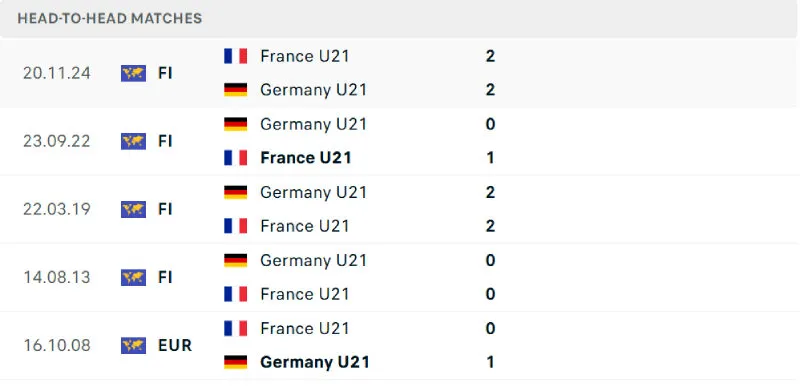Click France flag in 20.11.24 match
The height and width of the screenshot is (387, 800).
click(235, 56)
